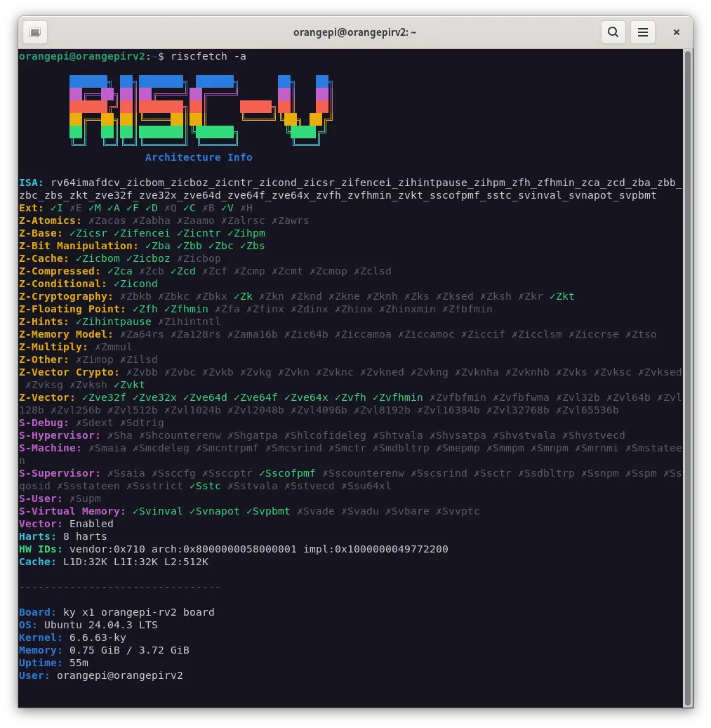Open the terminal search
711x728 pixels.
613,32
